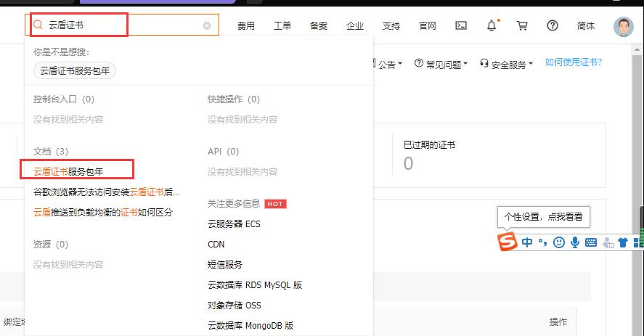Open the 工单 menu
The width and height of the screenshot is (644, 336).
click(x=282, y=26)
